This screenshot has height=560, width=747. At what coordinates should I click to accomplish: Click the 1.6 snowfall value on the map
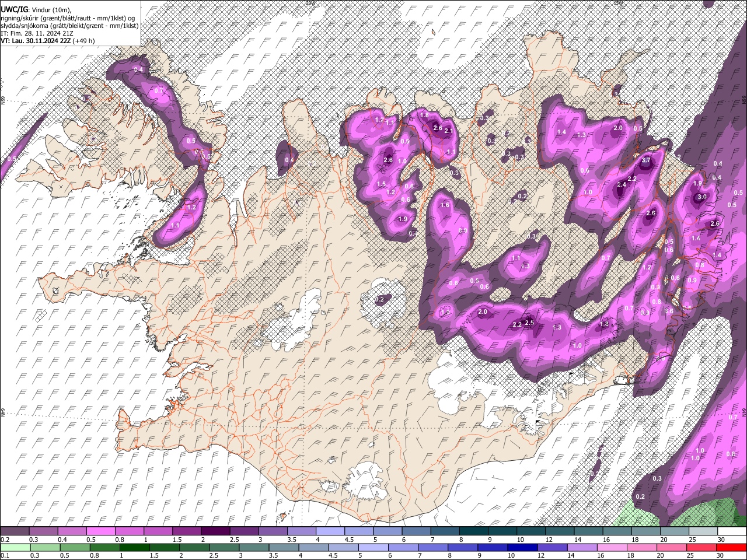[445, 205]
